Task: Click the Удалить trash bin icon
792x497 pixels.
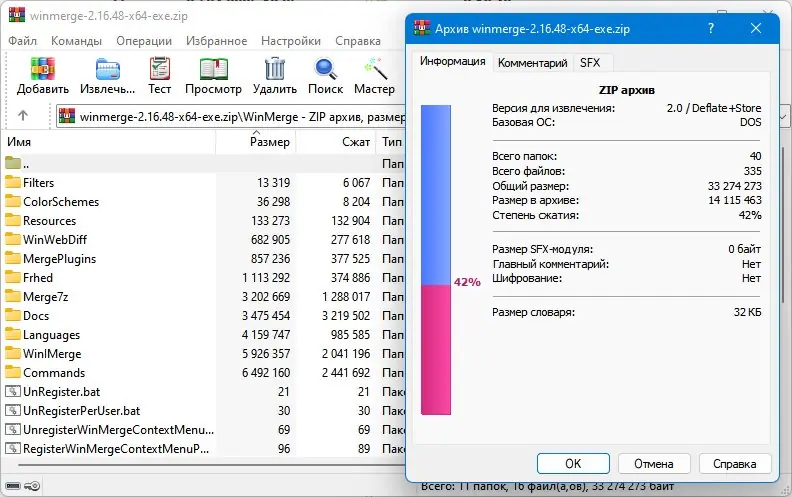Action: click(x=275, y=69)
